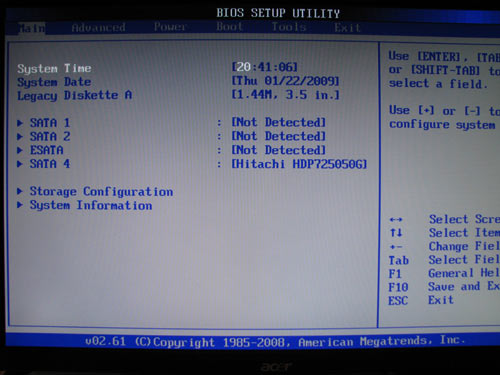Open the Tools tab
This screenshot has width=500, height=375.
point(289,27)
